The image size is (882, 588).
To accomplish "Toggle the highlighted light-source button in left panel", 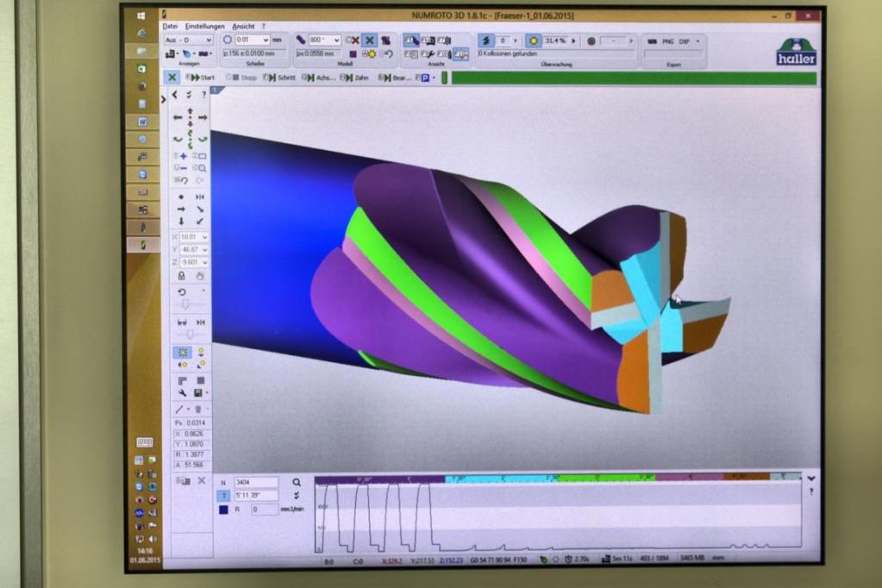I will point(182,353).
